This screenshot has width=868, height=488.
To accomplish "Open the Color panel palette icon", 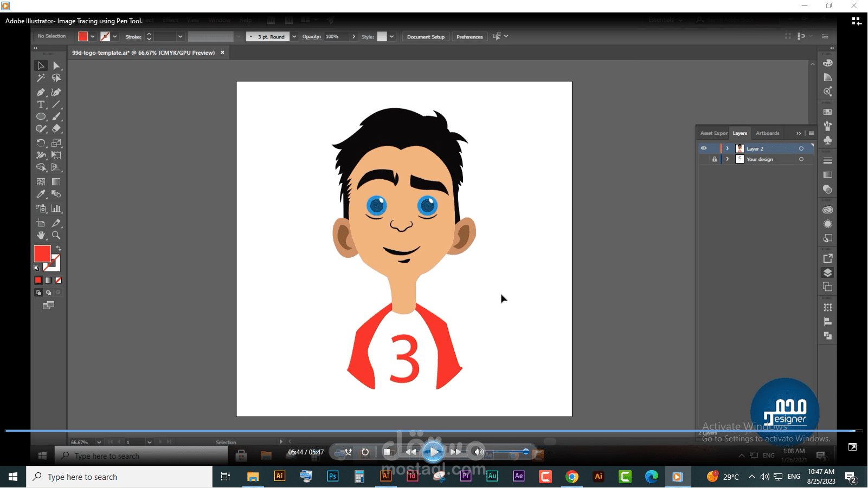I will point(827,63).
